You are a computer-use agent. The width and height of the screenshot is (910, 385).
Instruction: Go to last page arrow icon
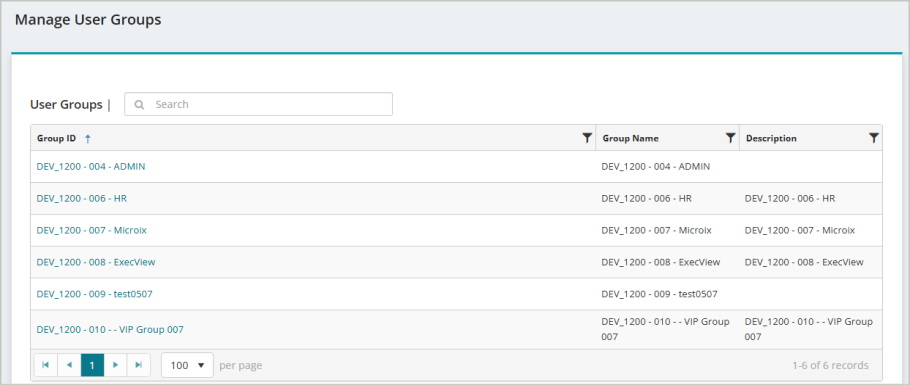point(139,365)
